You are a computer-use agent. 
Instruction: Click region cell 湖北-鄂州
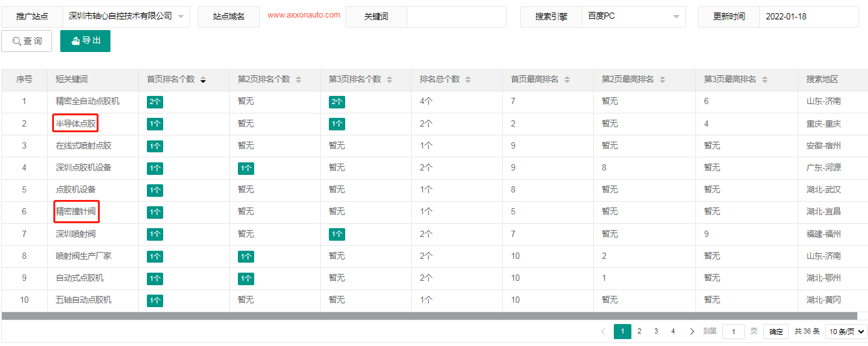(x=823, y=278)
